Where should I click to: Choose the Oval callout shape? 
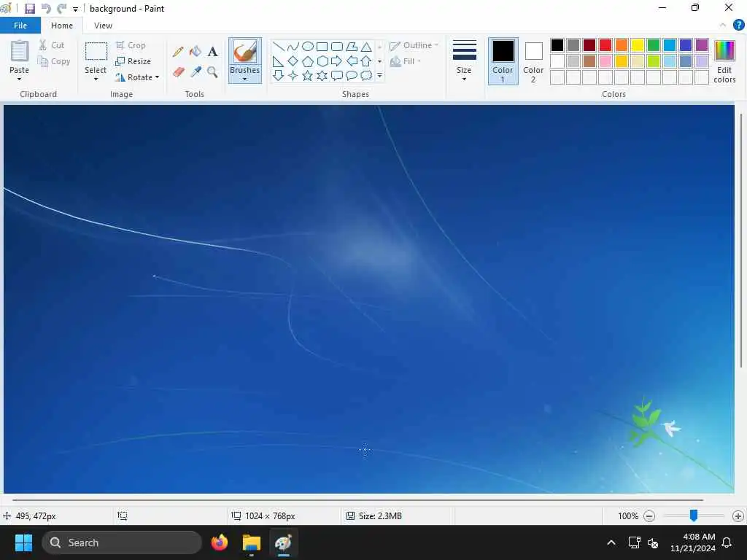352,75
